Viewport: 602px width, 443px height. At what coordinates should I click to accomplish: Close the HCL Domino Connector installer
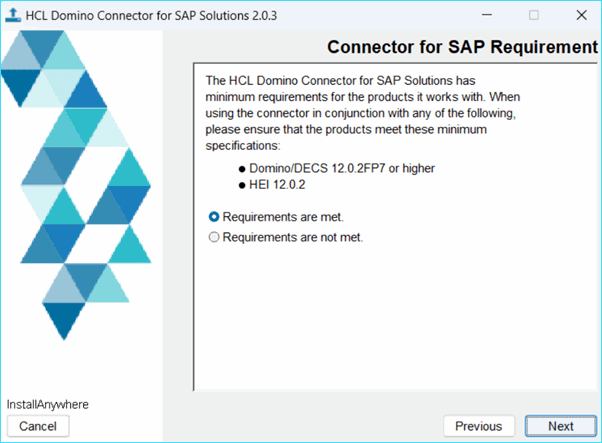point(582,15)
